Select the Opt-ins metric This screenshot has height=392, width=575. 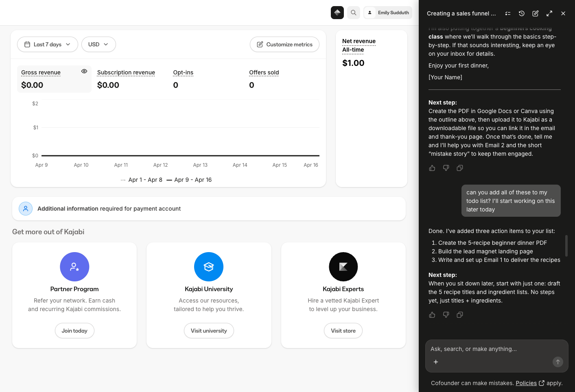183,72
